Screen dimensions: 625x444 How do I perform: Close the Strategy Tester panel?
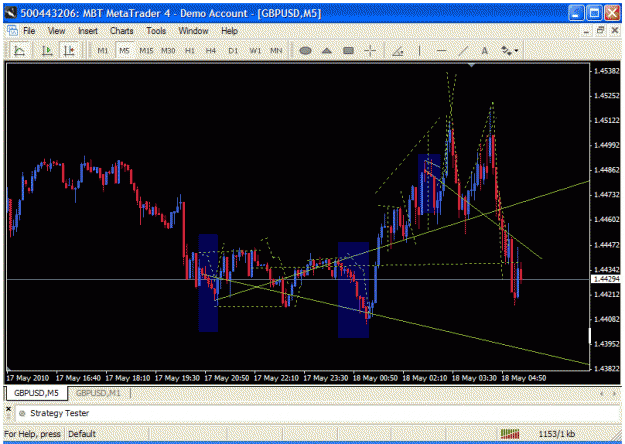8,409
